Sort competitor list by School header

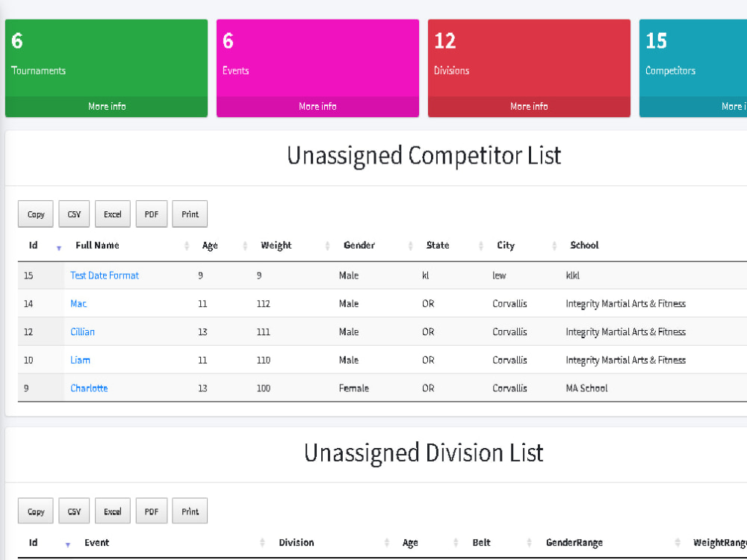pos(584,245)
